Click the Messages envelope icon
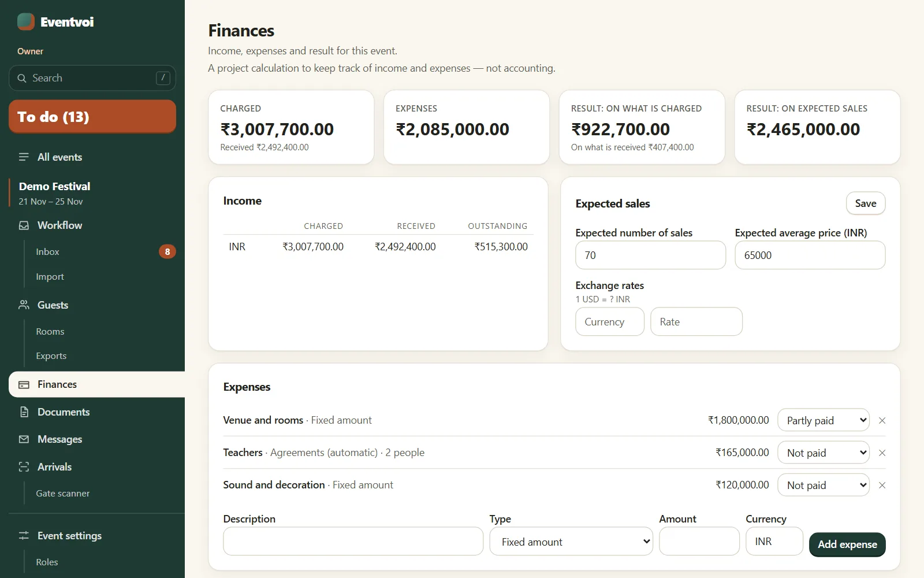This screenshot has height=578, width=924. click(x=24, y=439)
